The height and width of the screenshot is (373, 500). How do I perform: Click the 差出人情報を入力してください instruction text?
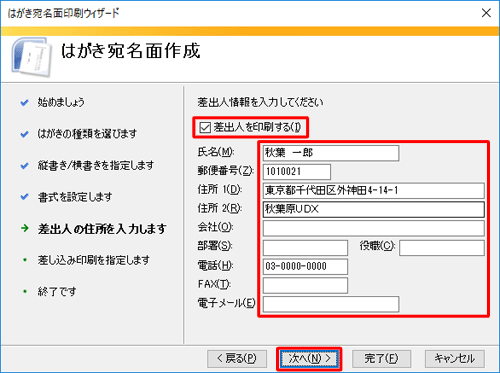pyautogui.click(x=260, y=102)
